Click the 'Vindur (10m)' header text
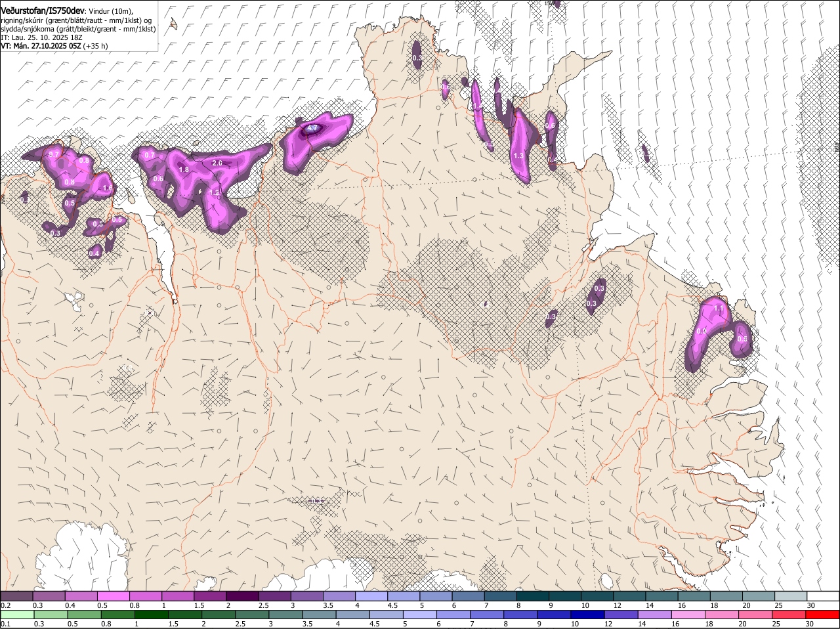This screenshot has width=840, height=629. click(110, 11)
